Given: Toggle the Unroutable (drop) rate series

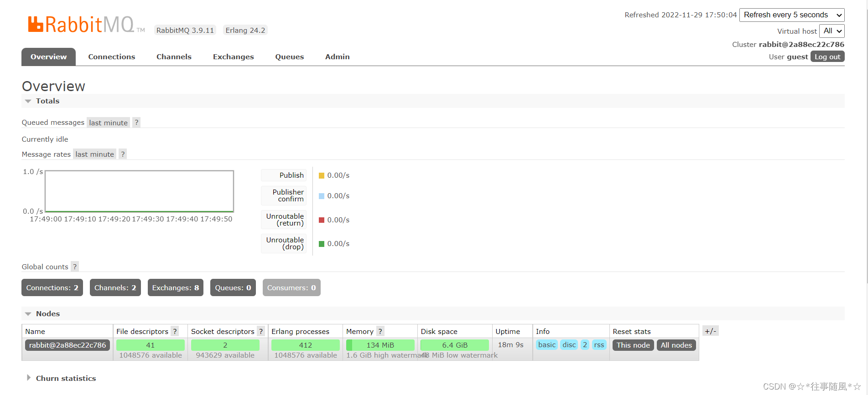Looking at the screenshot, I should click(284, 243).
